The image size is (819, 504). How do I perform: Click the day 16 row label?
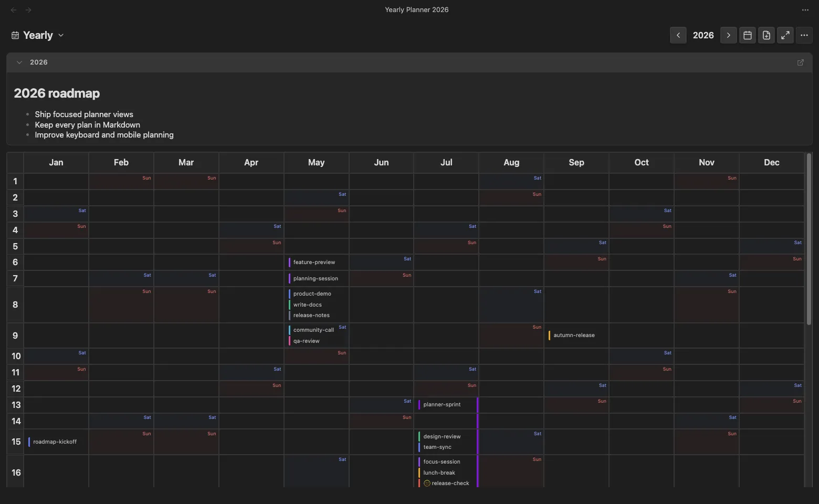click(16, 473)
